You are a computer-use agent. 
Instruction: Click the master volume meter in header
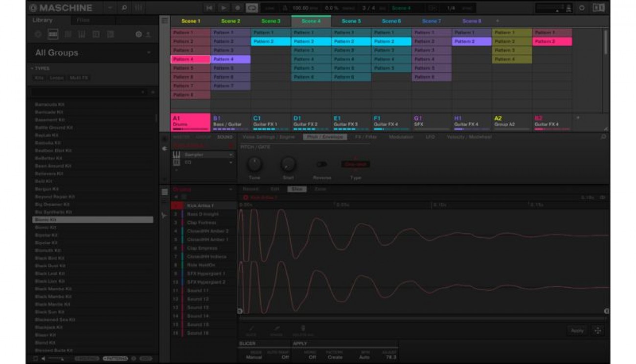pos(553,8)
